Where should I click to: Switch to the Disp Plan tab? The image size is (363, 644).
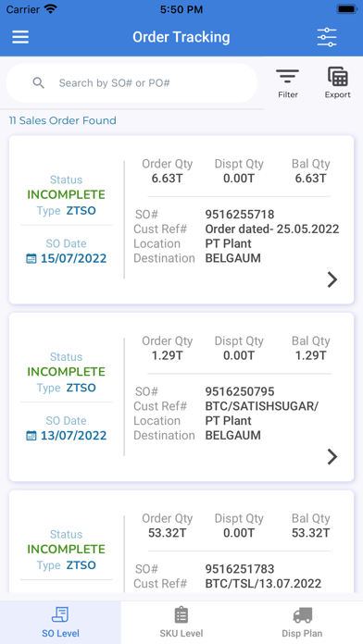click(302, 623)
